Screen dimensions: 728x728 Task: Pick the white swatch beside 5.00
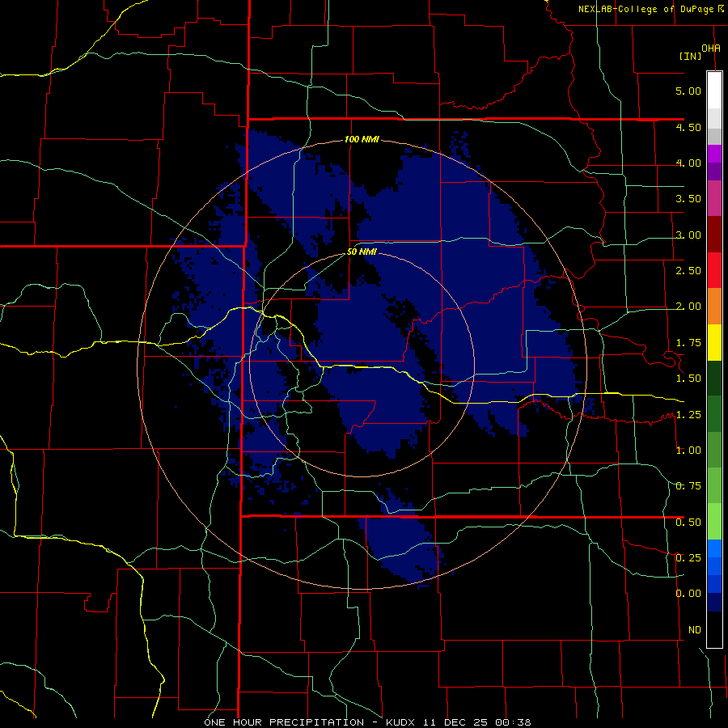[714, 91]
